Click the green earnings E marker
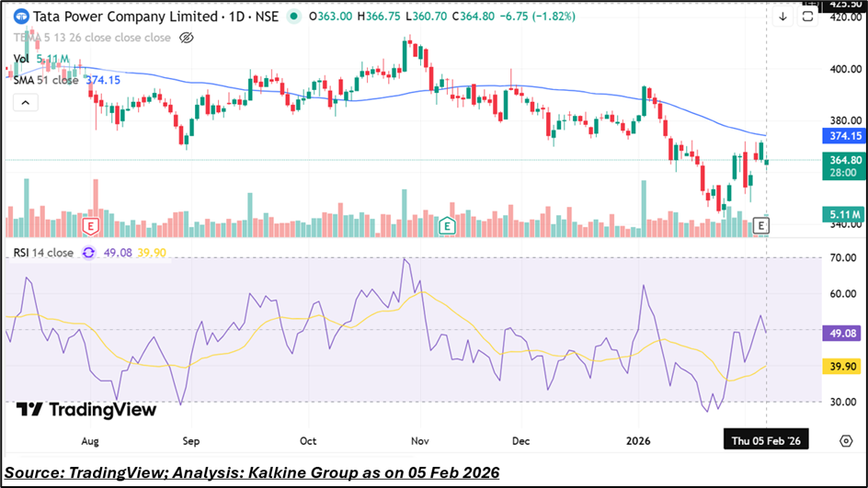 point(447,225)
